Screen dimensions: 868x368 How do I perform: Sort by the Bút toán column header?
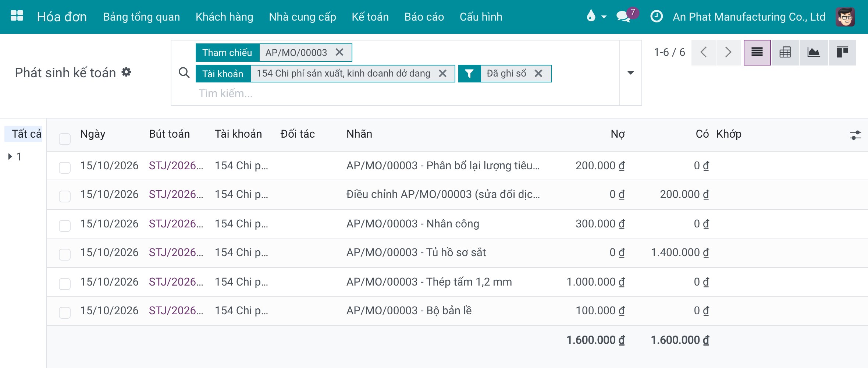coord(169,134)
